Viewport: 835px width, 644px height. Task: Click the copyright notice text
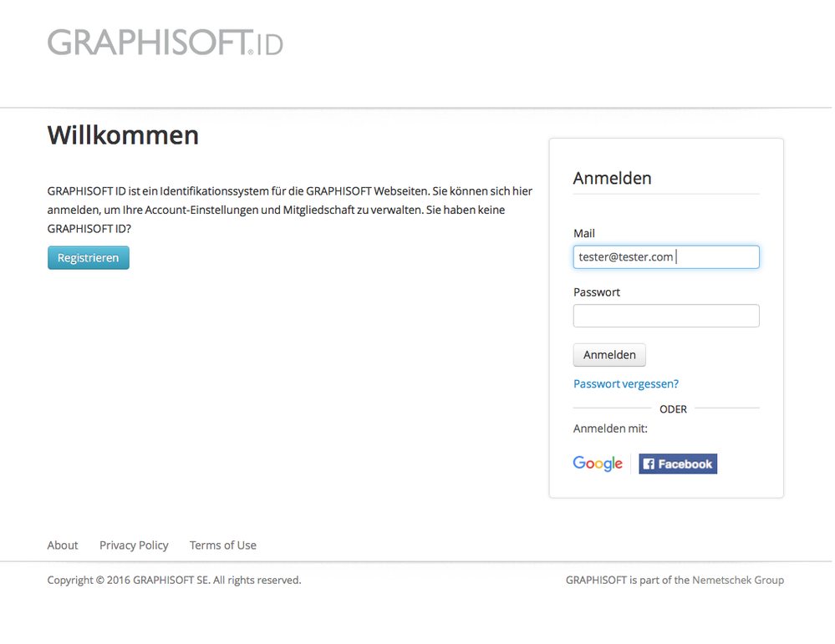pos(174,580)
